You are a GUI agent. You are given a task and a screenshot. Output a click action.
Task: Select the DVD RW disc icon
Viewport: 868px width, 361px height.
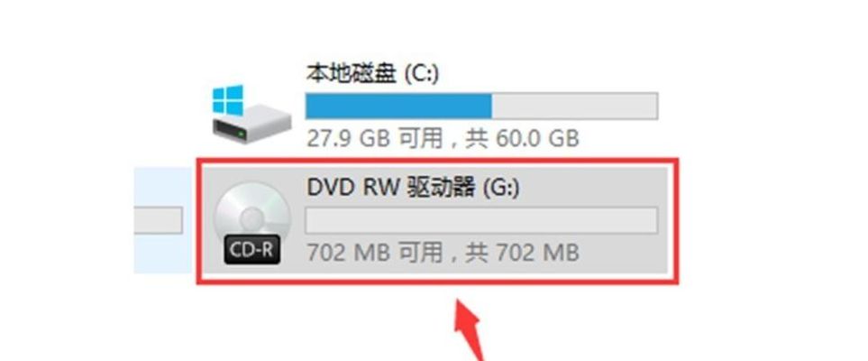pos(252,223)
